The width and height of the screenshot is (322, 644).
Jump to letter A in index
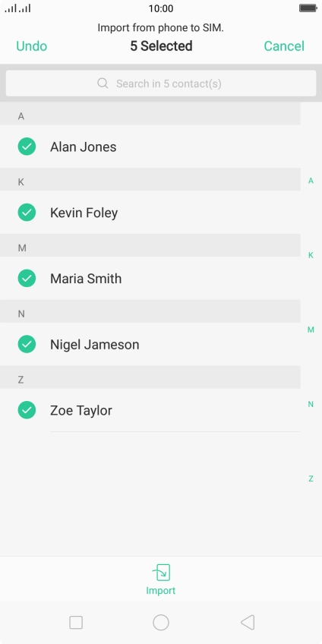point(311,181)
